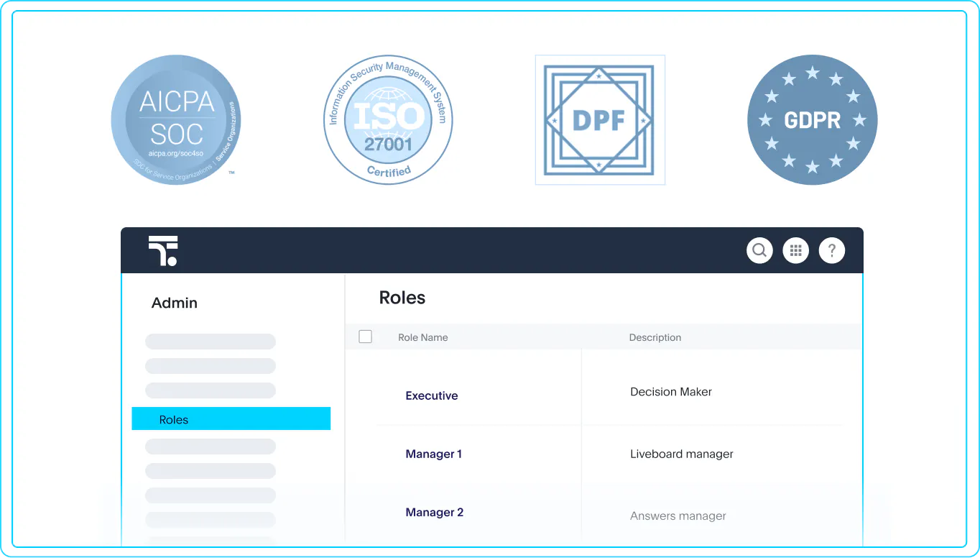Click the Description column header
Screen dimensions: 980x558
655,337
